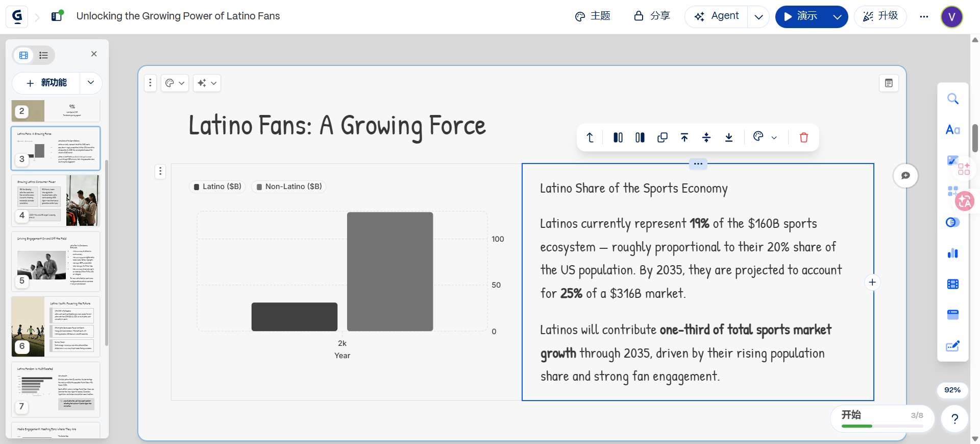Click the chart block three-dot handle
980x444 pixels.
coord(160,171)
